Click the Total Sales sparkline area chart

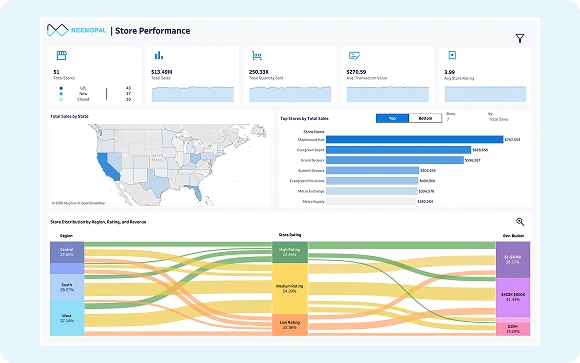(x=193, y=94)
